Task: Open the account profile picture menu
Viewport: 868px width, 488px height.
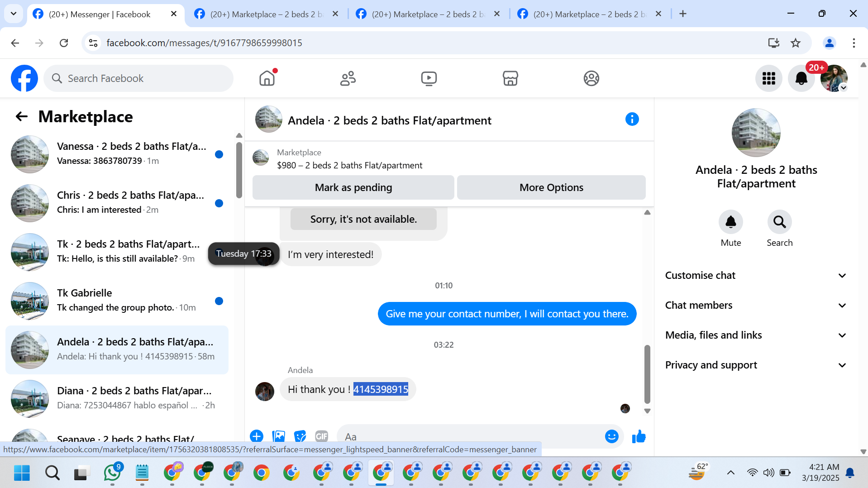Action: tap(834, 78)
